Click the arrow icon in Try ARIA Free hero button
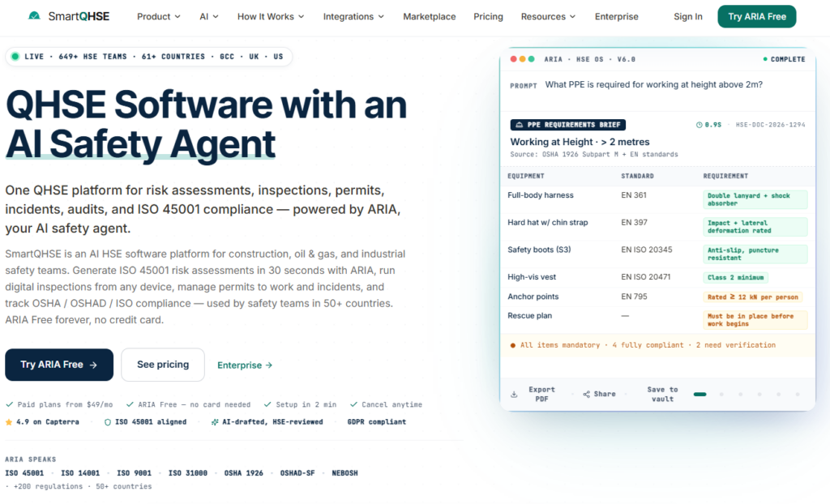This screenshot has height=504, width=830. coord(93,365)
